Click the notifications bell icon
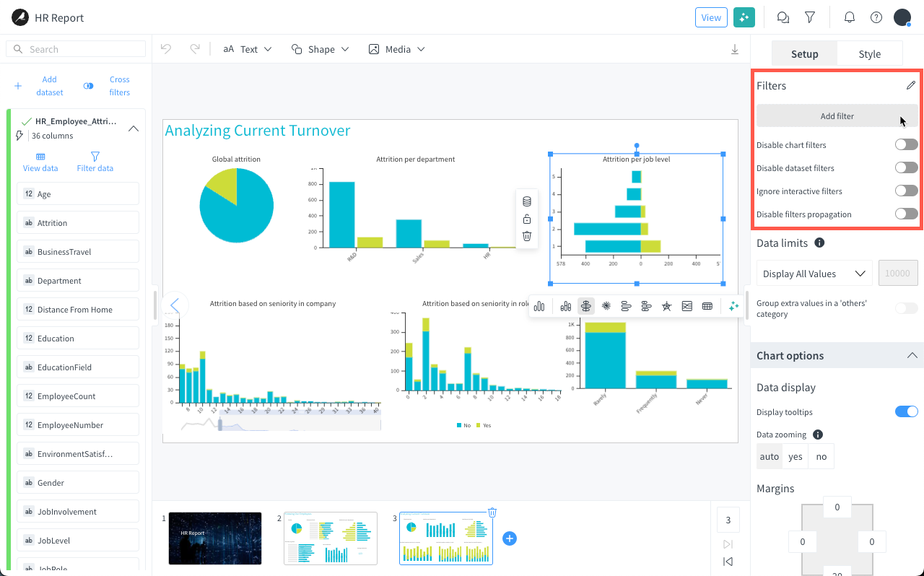This screenshot has height=576, width=924. tap(850, 17)
